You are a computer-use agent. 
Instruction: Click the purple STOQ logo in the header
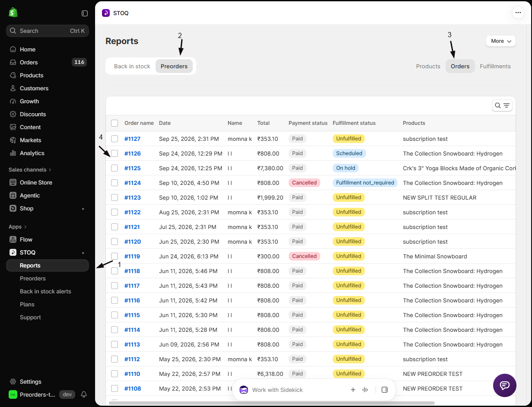pos(106,13)
